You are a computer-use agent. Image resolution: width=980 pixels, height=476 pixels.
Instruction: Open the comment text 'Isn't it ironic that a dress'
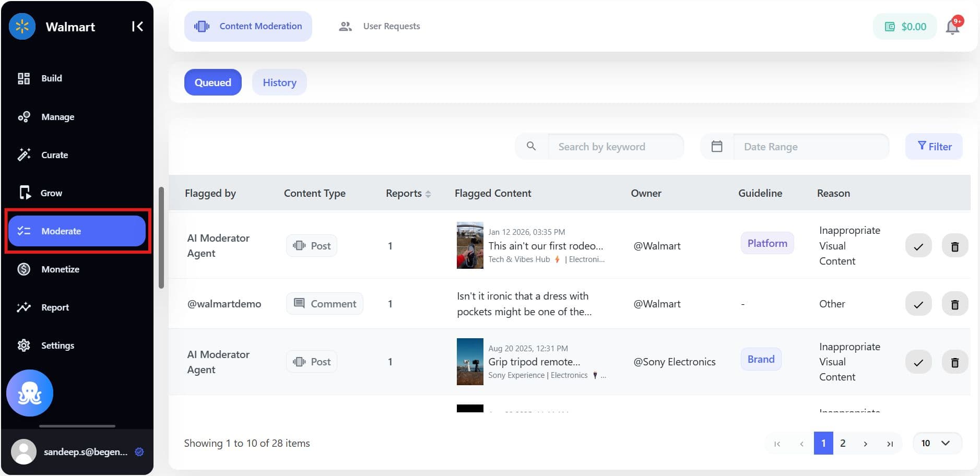point(524,304)
